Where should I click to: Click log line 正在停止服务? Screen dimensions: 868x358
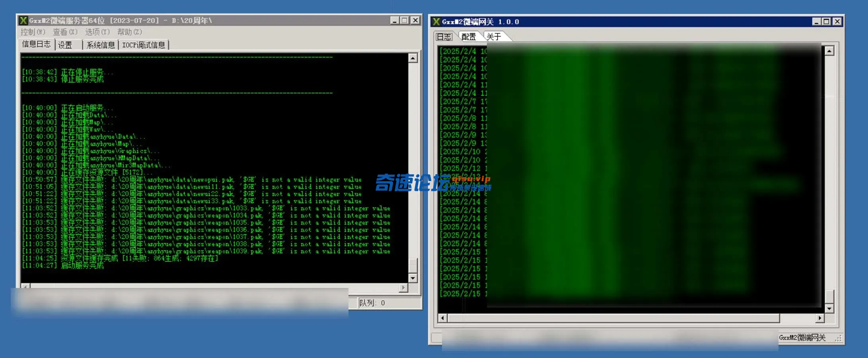point(68,72)
